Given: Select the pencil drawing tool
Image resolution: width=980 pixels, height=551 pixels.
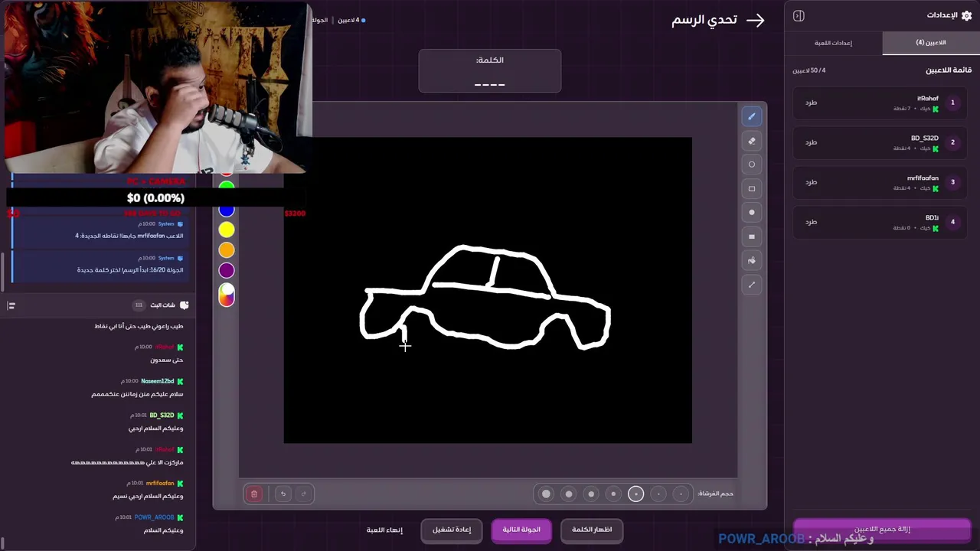Looking at the screenshot, I should (x=751, y=116).
